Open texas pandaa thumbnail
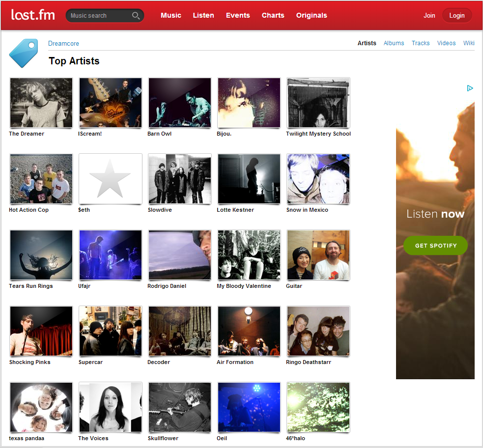 coord(41,407)
